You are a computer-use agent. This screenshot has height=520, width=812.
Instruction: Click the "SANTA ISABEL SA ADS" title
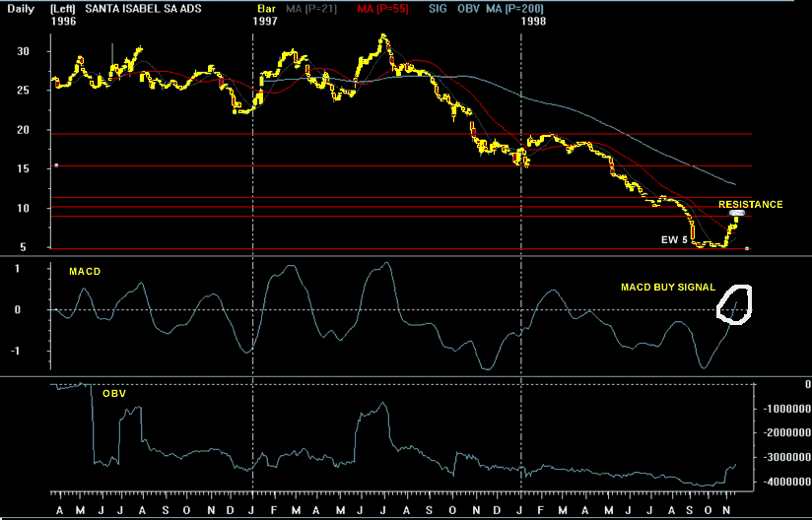(x=144, y=9)
